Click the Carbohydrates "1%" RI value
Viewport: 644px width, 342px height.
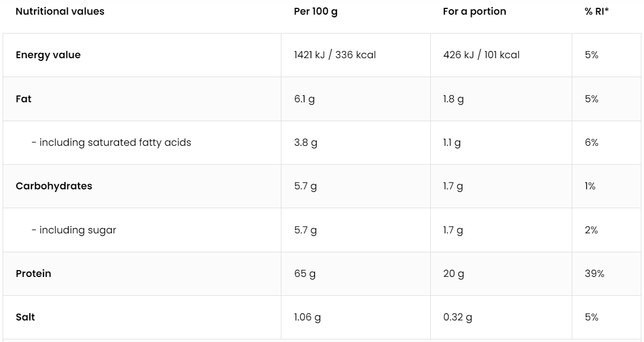590,186
